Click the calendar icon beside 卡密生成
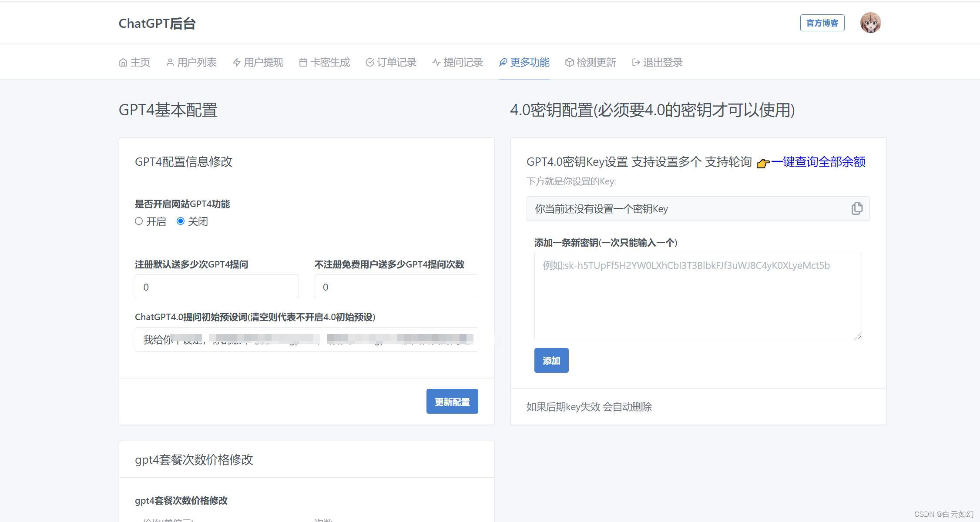This screenshot has width=980, height=522. click(x=303, y=63)
